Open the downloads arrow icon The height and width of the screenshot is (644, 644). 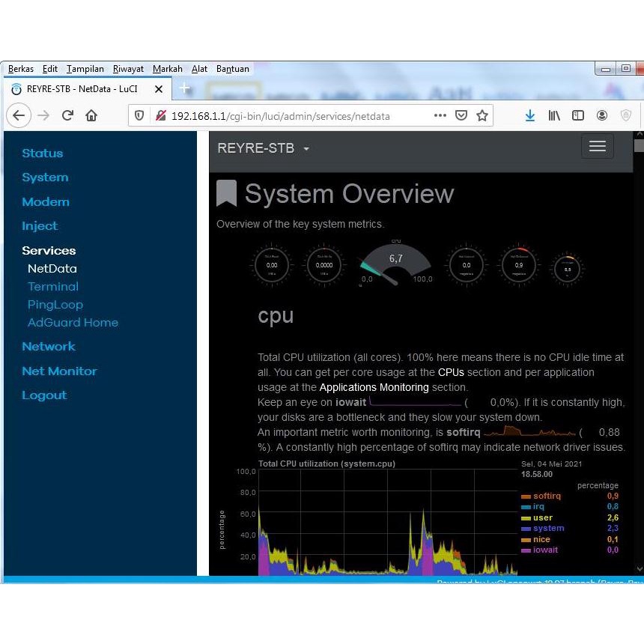530,115
